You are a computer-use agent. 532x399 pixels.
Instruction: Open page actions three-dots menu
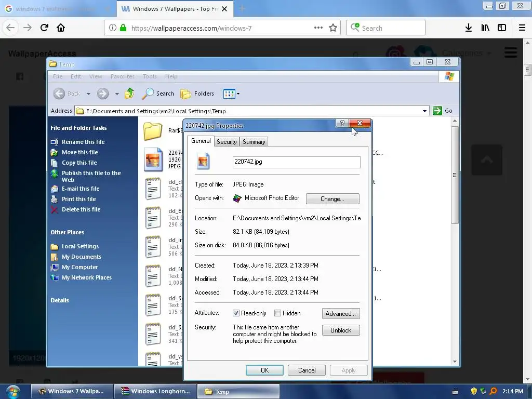(318, 28)
